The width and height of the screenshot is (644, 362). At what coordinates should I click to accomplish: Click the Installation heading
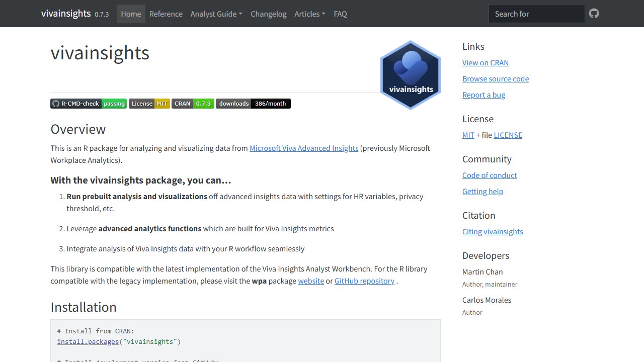(x=84, y=307)
